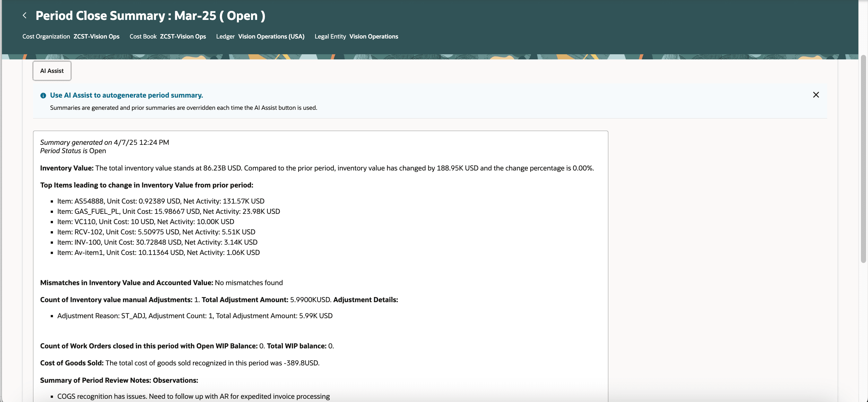Click the Inventory Value heading text
The image size is (868, 402).
(67, 168)
